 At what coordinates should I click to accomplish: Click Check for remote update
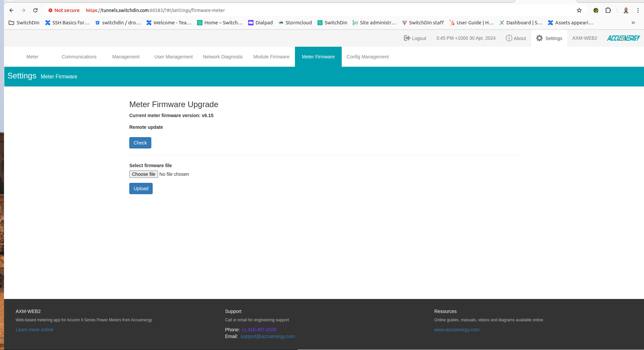point(140,143)
